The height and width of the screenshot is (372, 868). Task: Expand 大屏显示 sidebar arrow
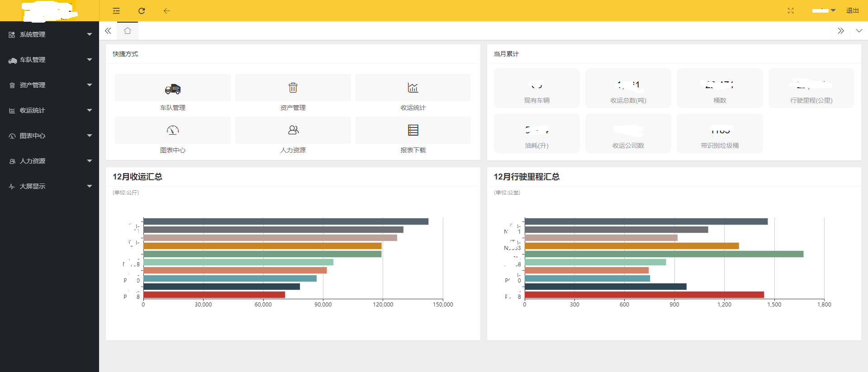click(90, 186)
